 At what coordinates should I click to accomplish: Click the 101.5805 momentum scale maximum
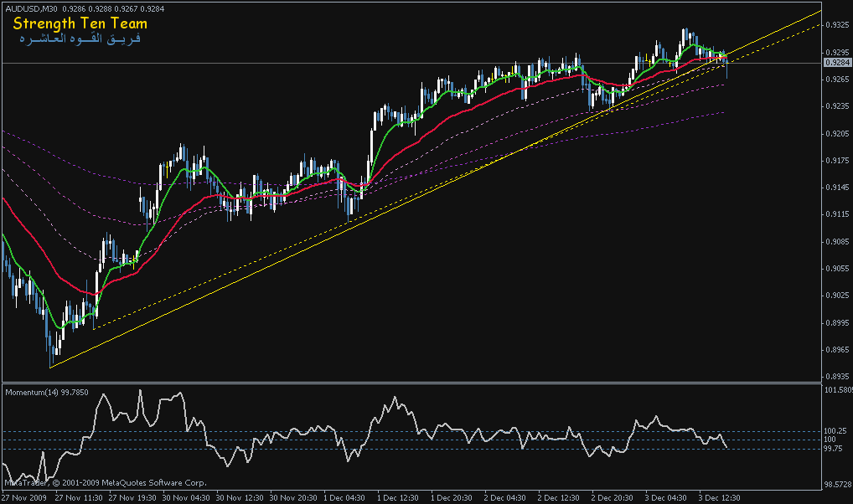(x=835, y=390)
